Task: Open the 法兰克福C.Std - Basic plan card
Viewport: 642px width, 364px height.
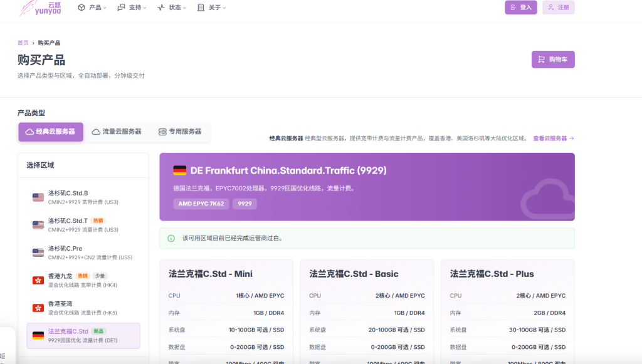Action: [x=367, y=311]
